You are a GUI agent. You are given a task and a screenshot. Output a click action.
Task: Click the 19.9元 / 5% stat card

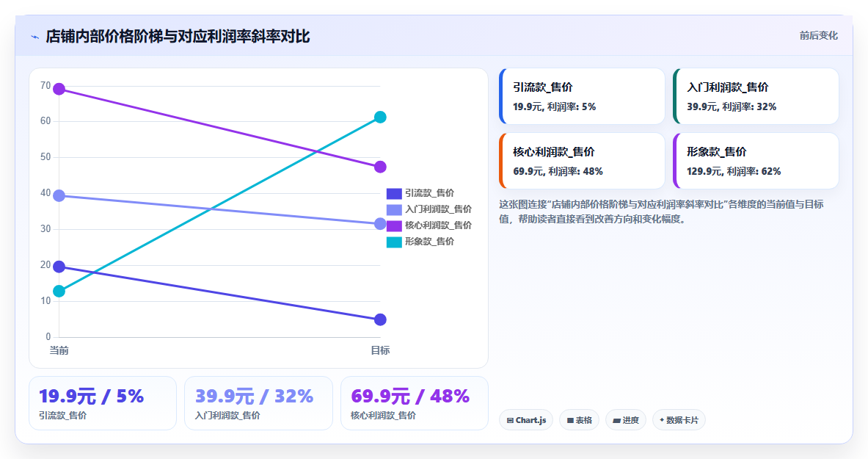coord(103,403)
